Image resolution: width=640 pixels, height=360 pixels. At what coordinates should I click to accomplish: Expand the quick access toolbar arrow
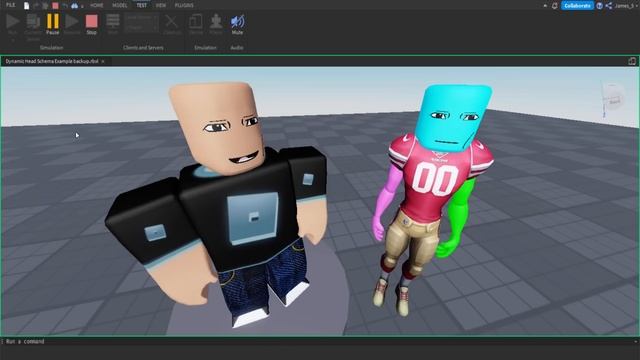tap(82, 6)
